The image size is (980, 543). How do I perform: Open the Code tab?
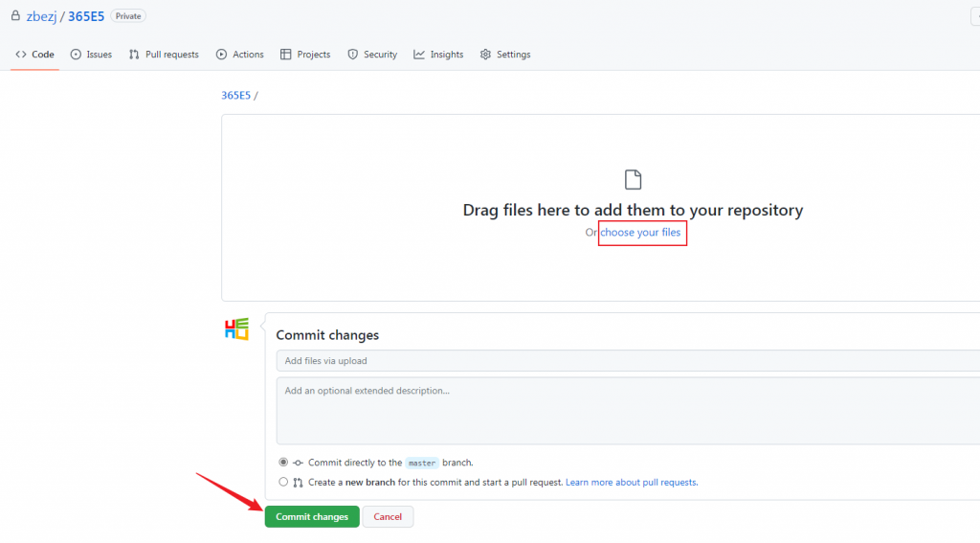tap(34, 55)
